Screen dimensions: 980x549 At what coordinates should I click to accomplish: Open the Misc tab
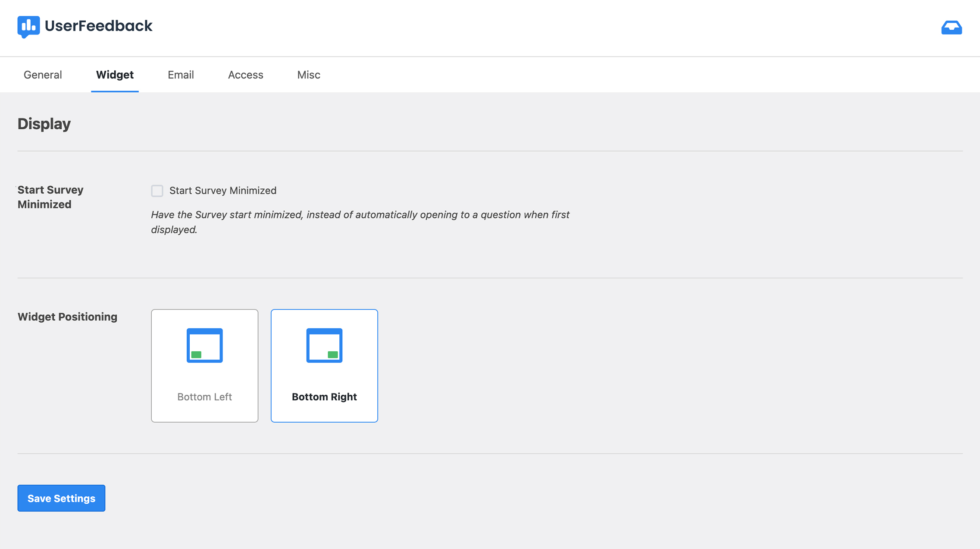tap(308, 75)
